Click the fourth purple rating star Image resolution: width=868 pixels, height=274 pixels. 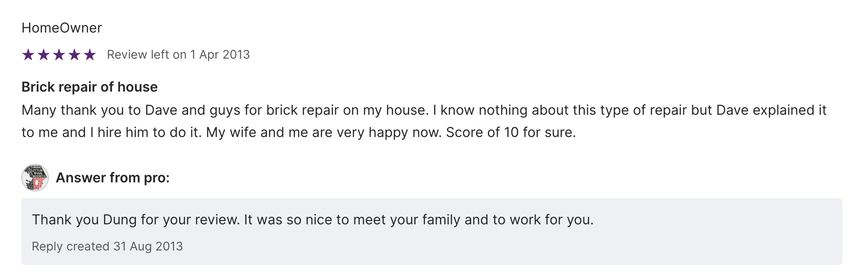(74, 55)
